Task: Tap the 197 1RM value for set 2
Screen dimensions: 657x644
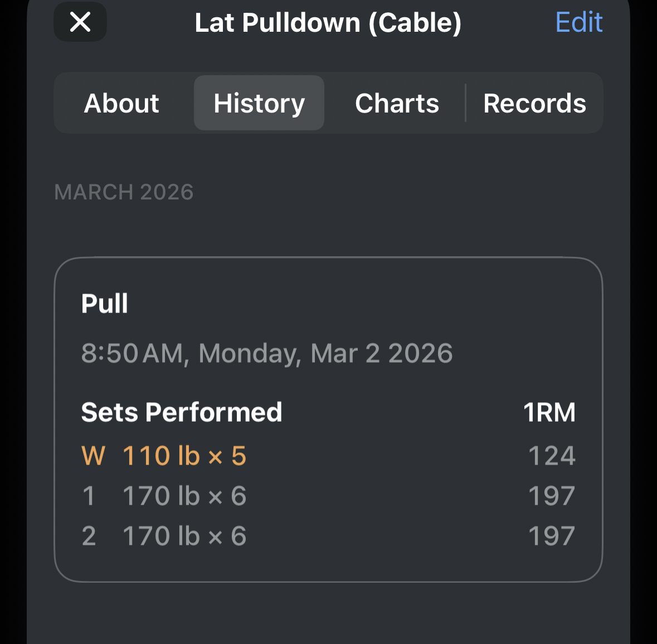Action: [551, 536]
